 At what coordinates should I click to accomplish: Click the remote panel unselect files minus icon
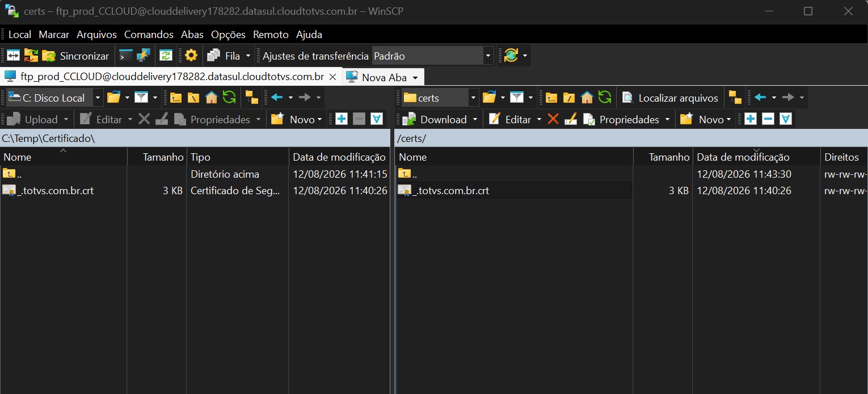pos(768,119)
